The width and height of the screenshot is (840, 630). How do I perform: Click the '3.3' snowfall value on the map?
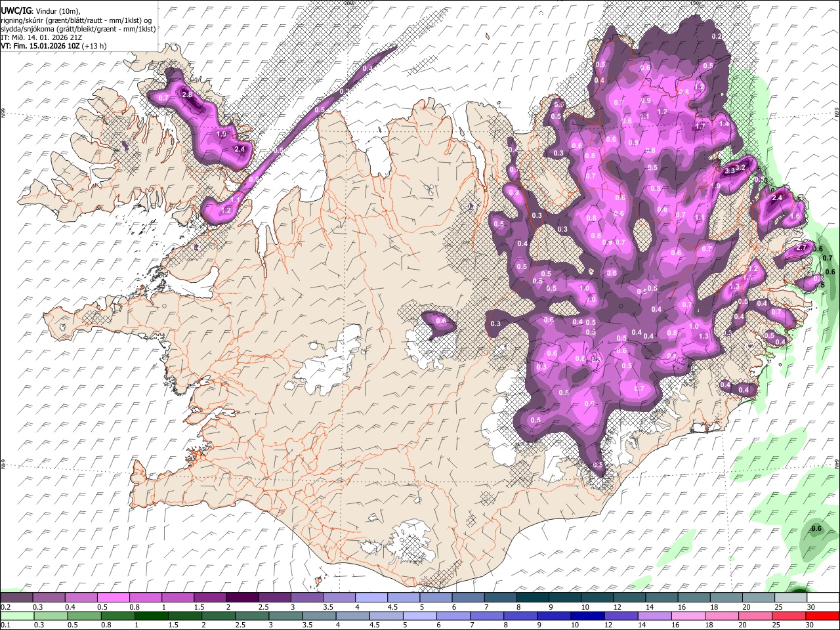(x=729, y=171)
